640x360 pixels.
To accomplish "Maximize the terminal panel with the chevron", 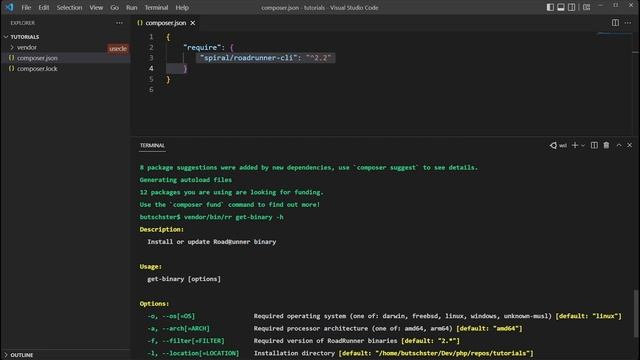I will tap(619, 145).
